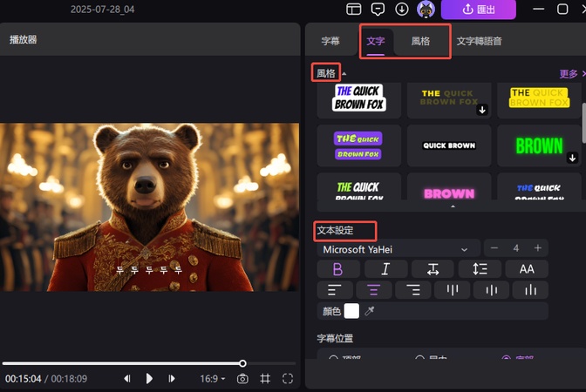Open the layout panel icon in title bar
The image size is (586, 392).
353,9
